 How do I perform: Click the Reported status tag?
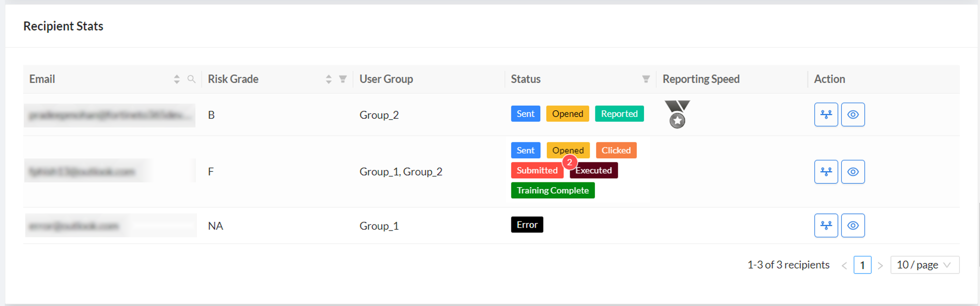[619, 114]
